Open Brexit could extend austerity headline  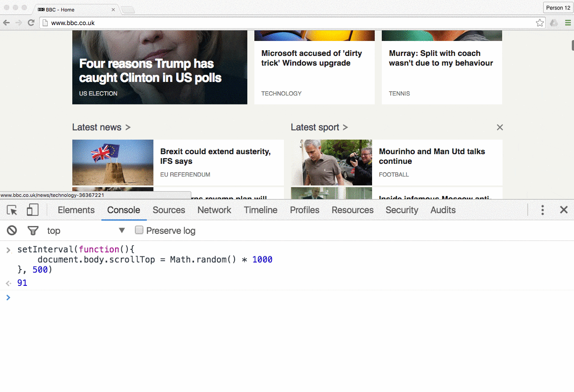(216, 156)
